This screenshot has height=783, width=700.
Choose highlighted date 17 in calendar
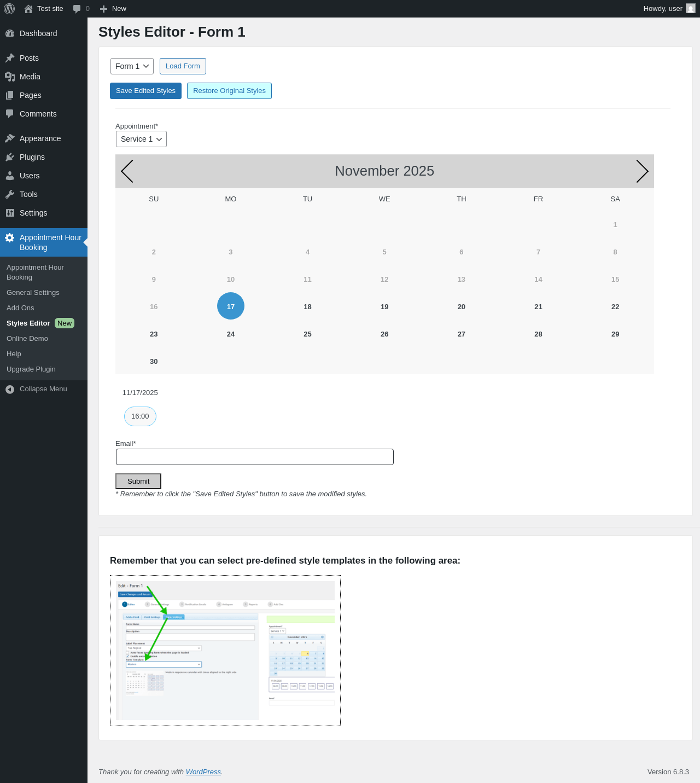pyautogui.click(x=231, y=306)
